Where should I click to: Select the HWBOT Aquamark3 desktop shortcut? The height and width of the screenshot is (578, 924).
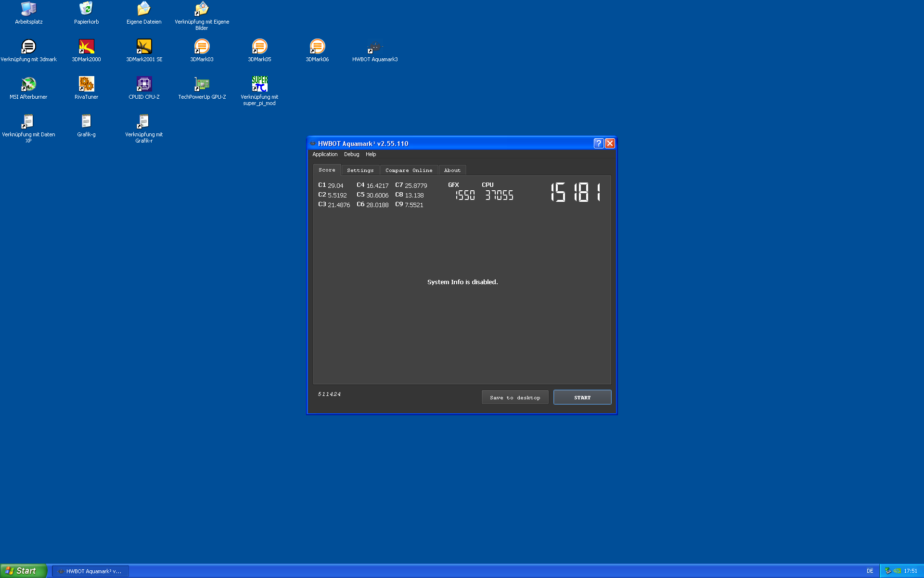(x=375, y=51)
